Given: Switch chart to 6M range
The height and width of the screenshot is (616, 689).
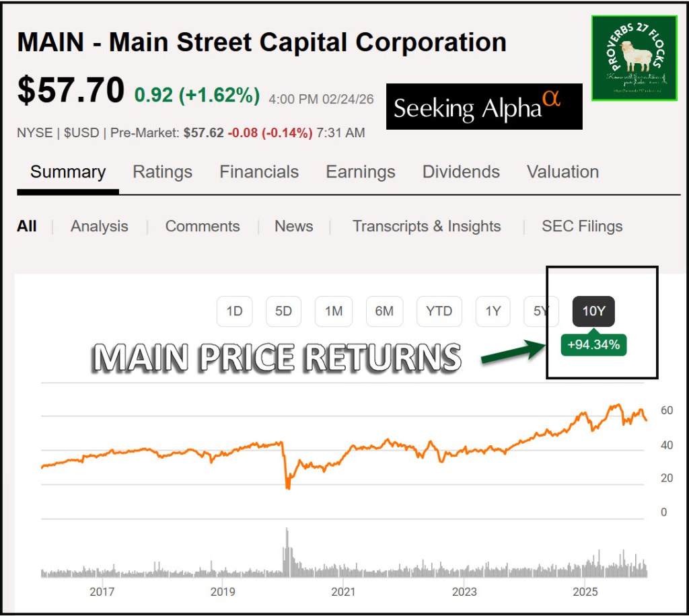Looking at the screenshot, I should pos(384,311).
